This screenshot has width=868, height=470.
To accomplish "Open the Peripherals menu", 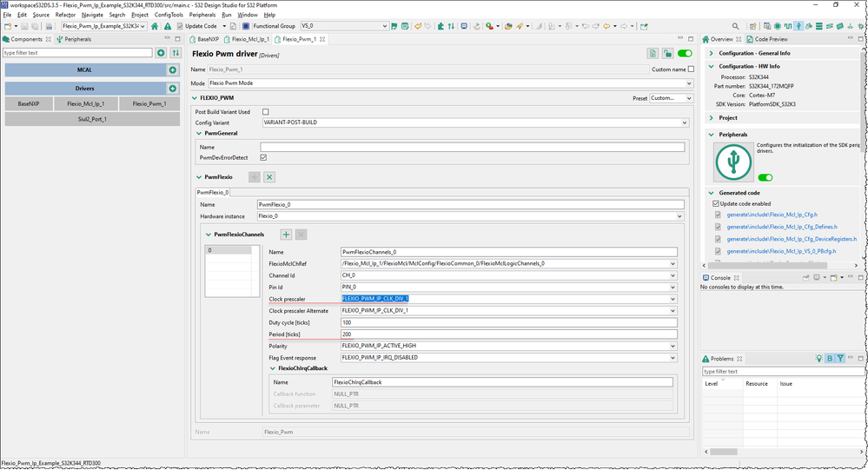I will pyautogui.click(x=202, y=15).
